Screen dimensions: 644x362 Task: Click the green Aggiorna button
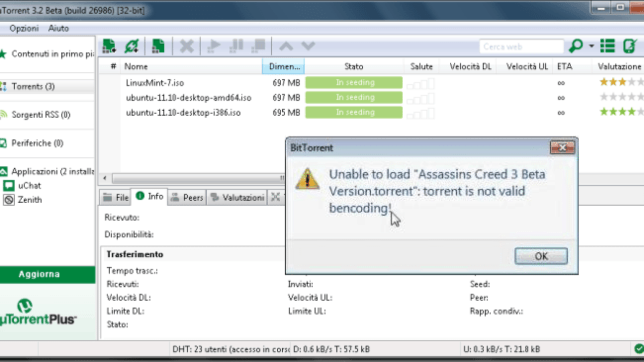(47, 275)
